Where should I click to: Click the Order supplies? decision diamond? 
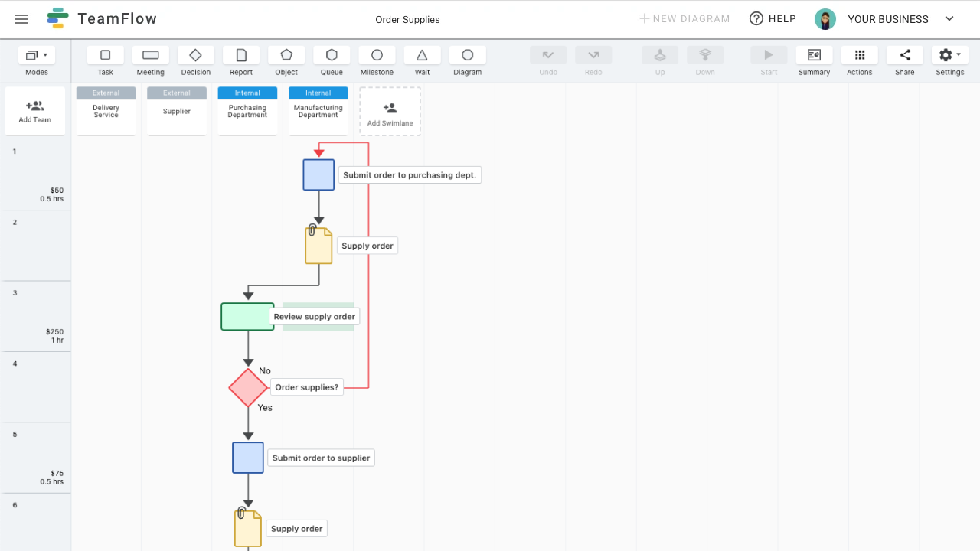(x=247, y=388)
